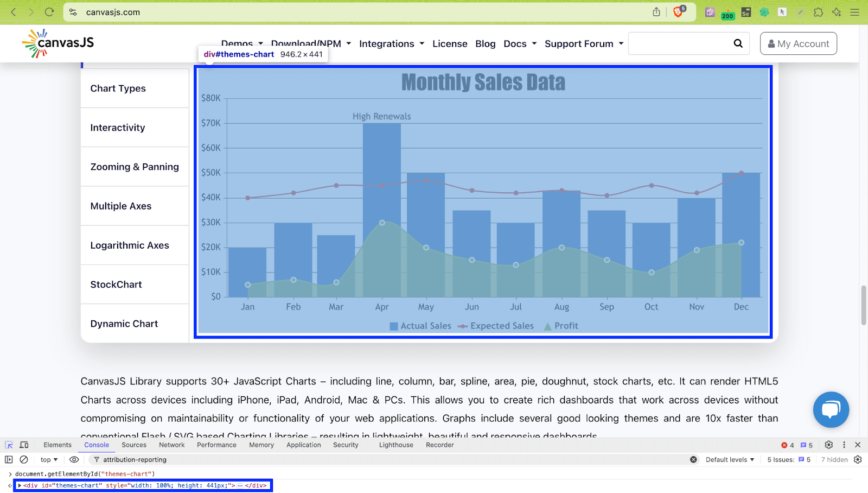Toggle Actual Sales series in chart legend
Screen dimensions: 868x493
tap(420, 326)
